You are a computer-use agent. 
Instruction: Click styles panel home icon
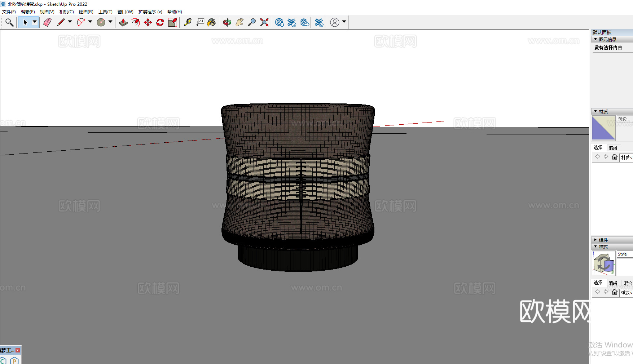615,292
